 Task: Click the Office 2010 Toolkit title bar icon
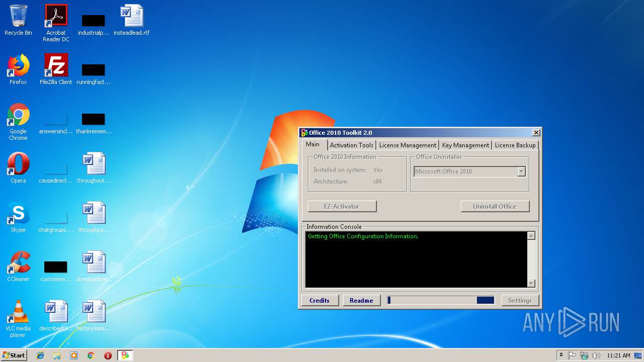coord(304,133)
